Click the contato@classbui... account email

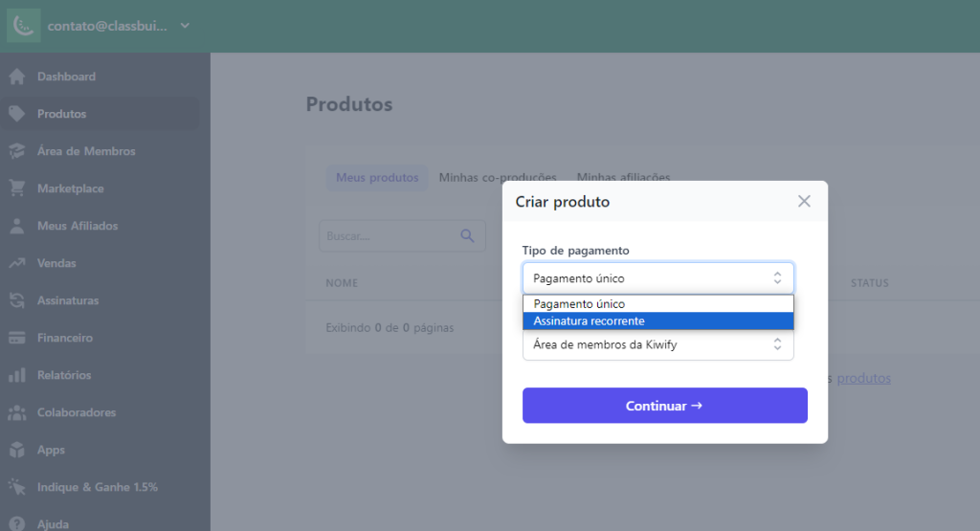(107, 26)
